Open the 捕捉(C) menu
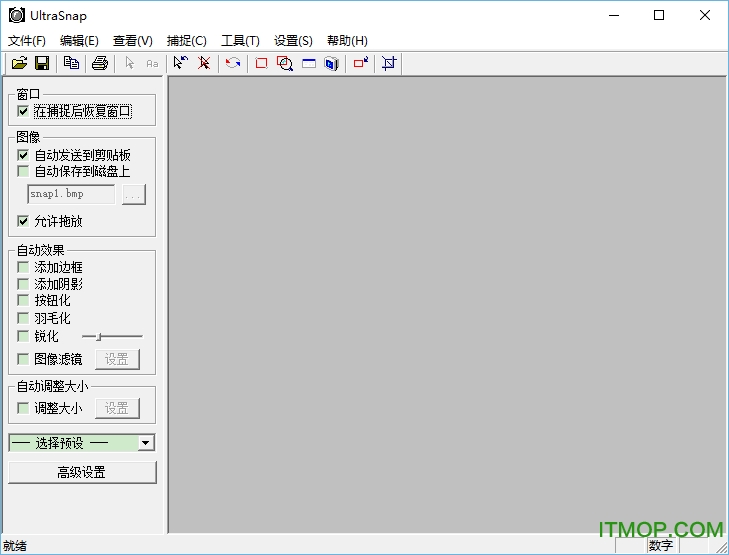 pos(186,41)
